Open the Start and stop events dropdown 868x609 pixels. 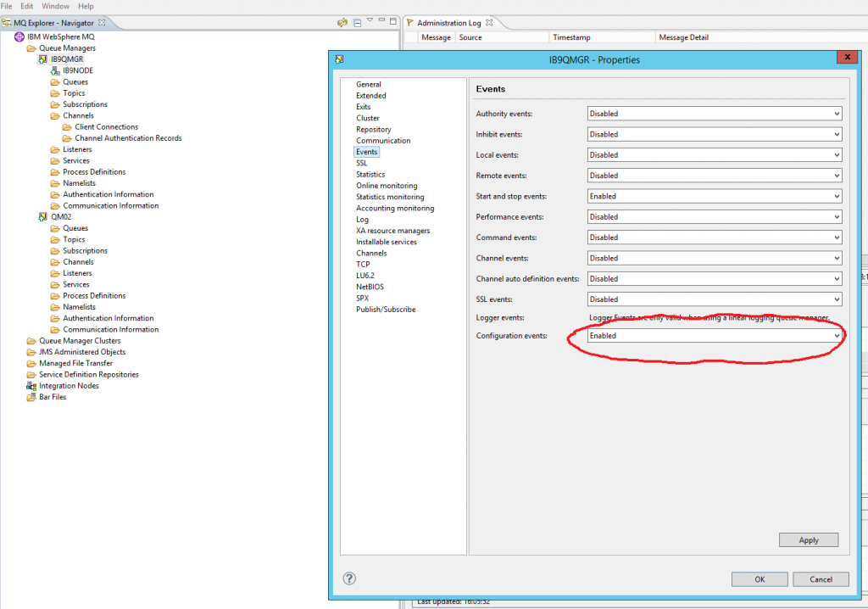pos(715,196)
